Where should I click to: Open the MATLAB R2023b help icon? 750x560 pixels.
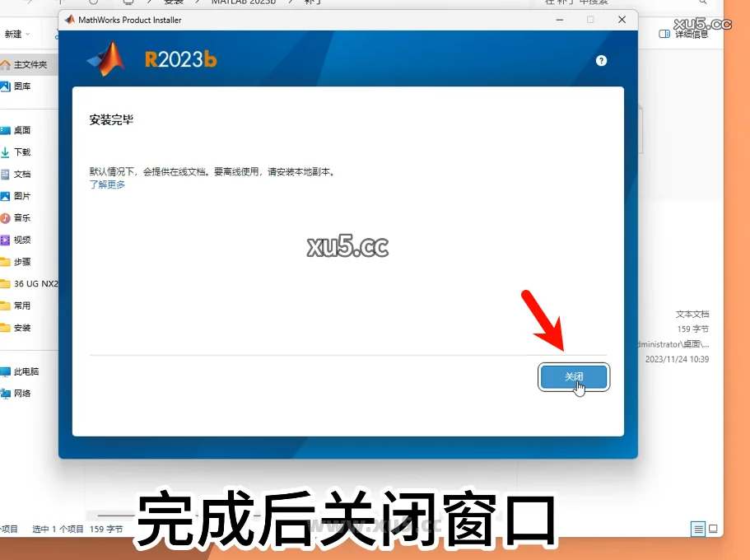pos(601,60)
